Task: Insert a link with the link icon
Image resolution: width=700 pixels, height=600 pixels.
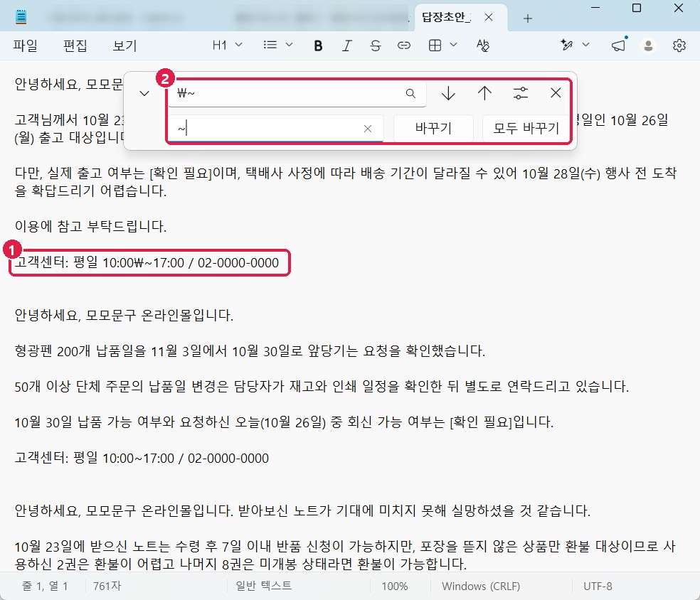Action: (403, 45)
